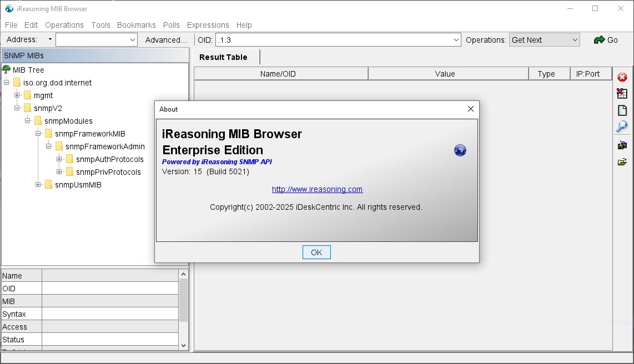
Task: Open the Help menu
Action: click(244, 25)
